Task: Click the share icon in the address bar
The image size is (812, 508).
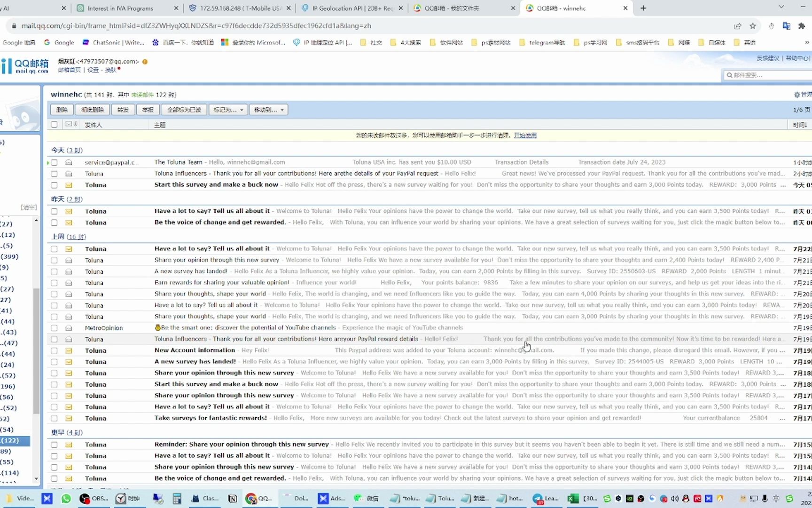Action: [738, 26]
